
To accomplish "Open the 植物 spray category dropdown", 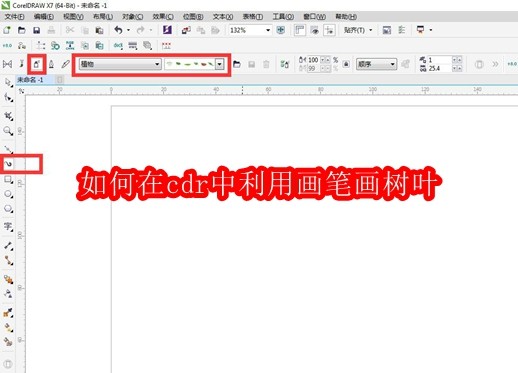I will click(x=120, y=64).
